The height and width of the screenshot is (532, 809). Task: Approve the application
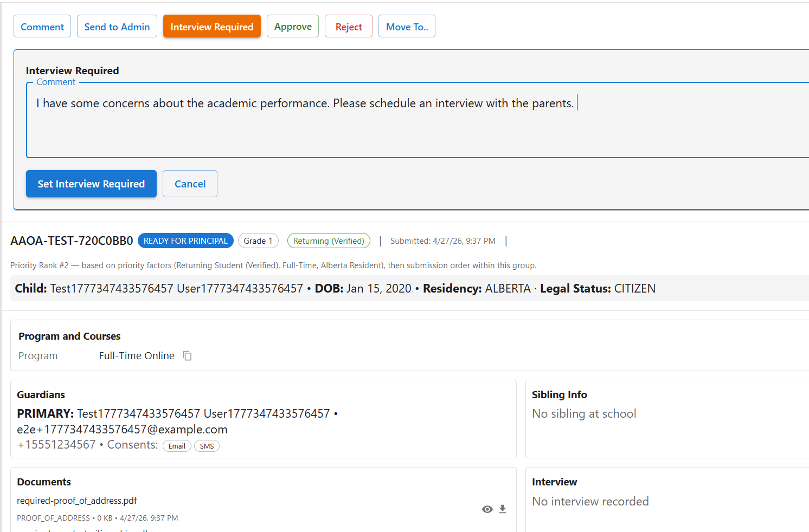pos(293,27)
